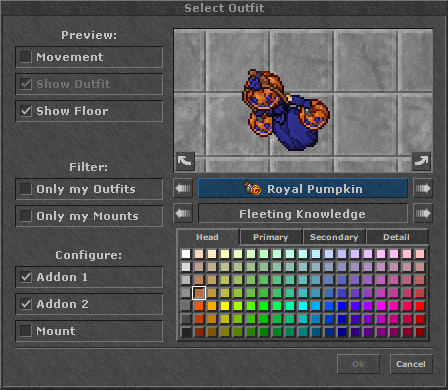This screenshot has width=448, height=390.
Task: Rotate character preview clockwise arrow
Action: (x=421, y=161)
